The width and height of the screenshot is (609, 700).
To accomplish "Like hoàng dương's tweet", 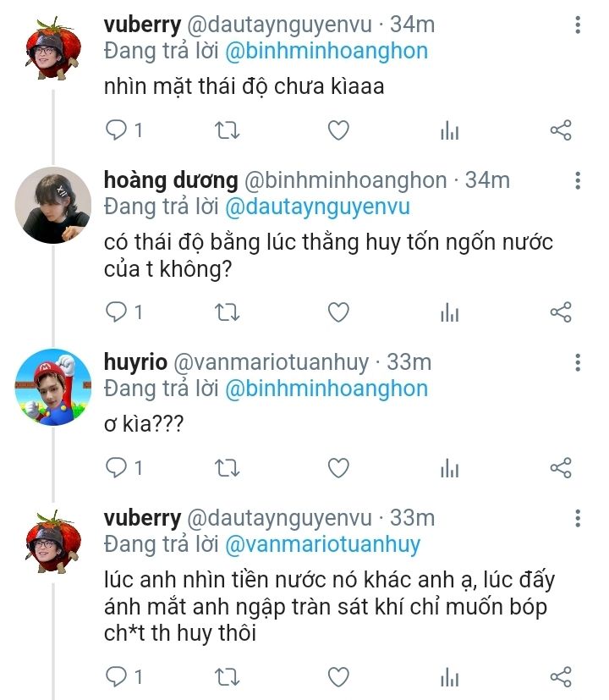I will coord(338,312).
